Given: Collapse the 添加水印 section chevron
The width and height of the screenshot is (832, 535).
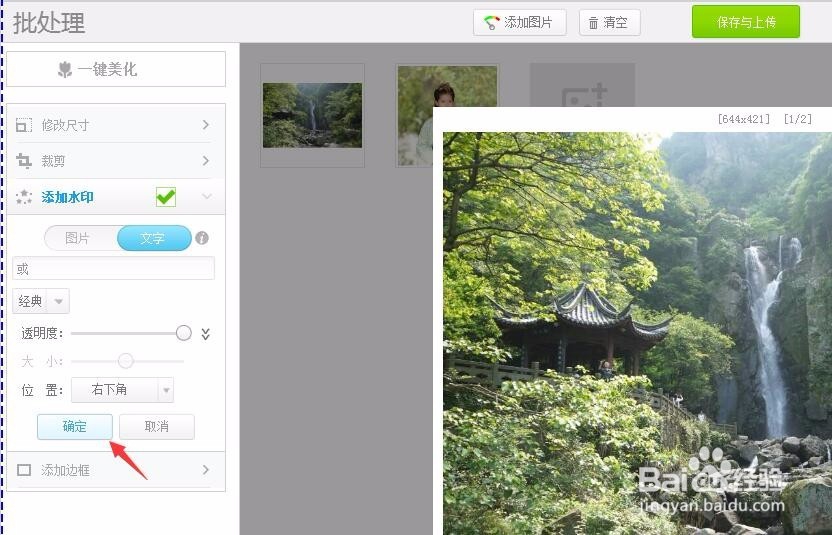Looking at the screenshot, I should (x=207, y=196).
